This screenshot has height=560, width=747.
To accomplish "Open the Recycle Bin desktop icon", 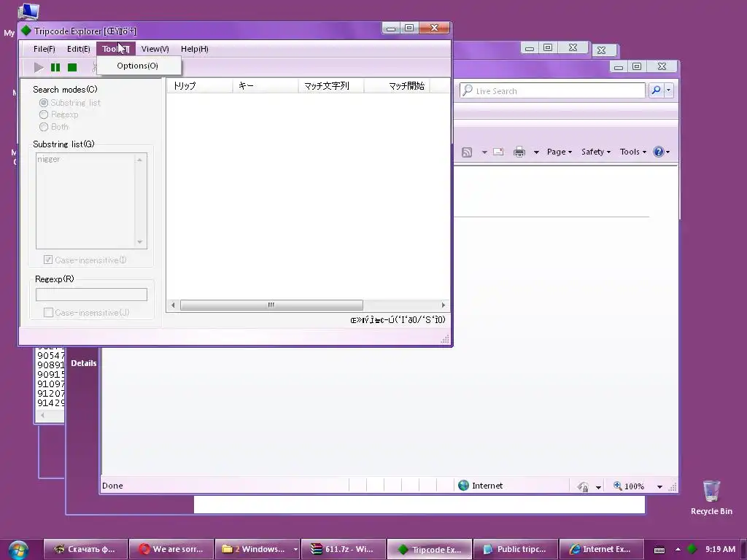I will click(711, 497).
